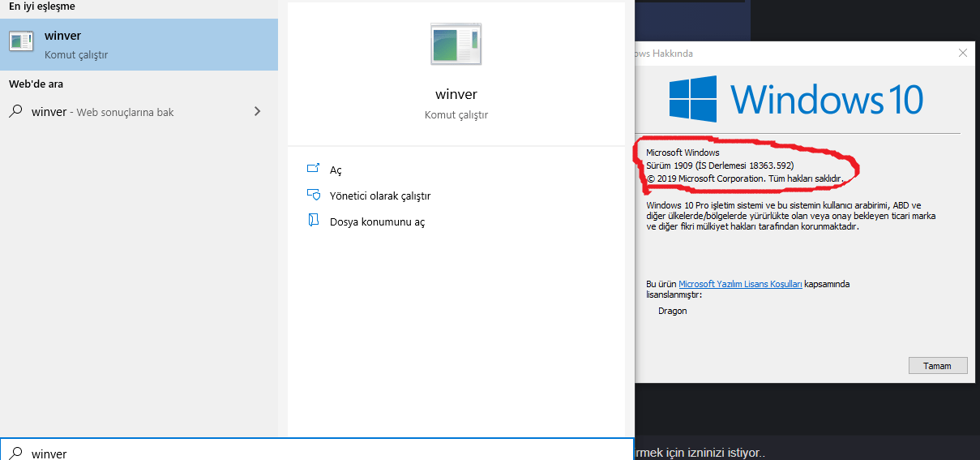980x460 pixels.
Task: Select the winver best match result
Action: click(139, 45)
